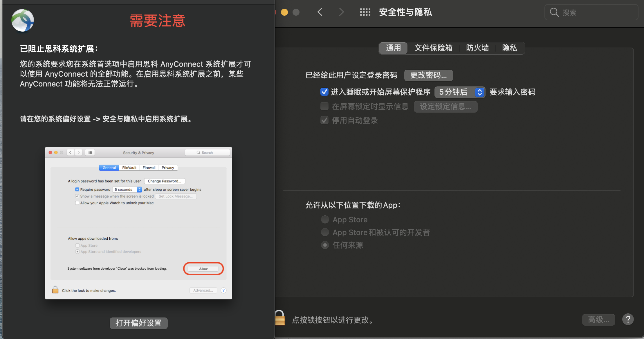Screen dimensions: 644x339
Task: Click the question mark help button
Action: tap(628, 320)
